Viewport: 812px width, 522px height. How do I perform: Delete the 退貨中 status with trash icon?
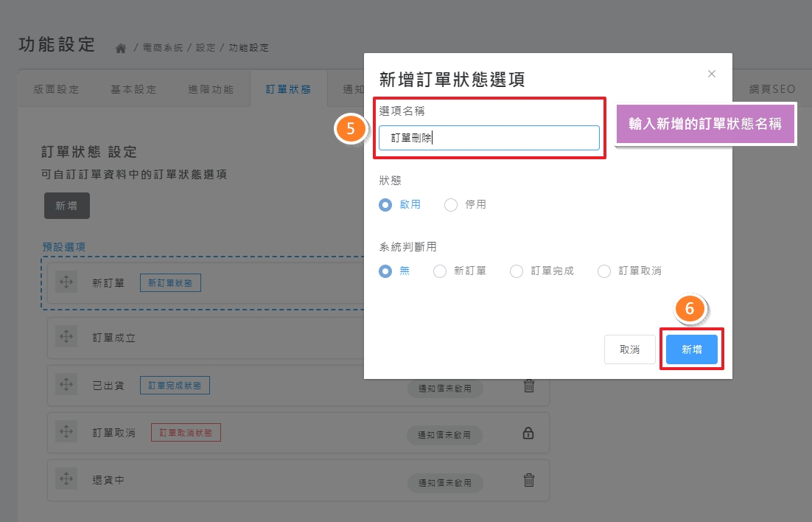click(x=528, y=480)
